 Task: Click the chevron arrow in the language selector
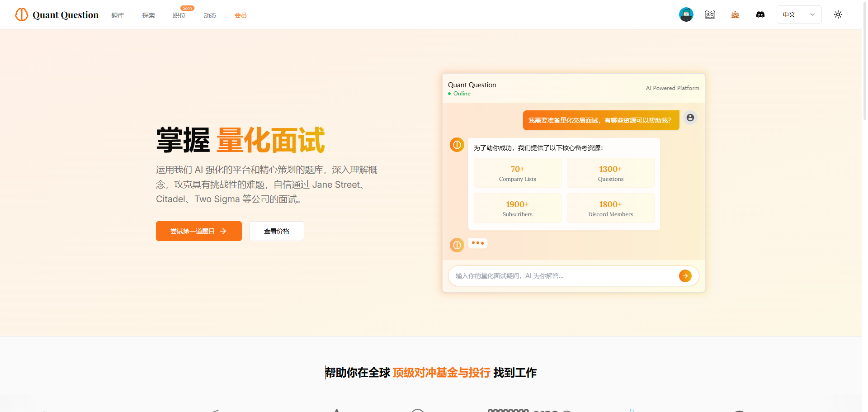(x=812, y=14)
